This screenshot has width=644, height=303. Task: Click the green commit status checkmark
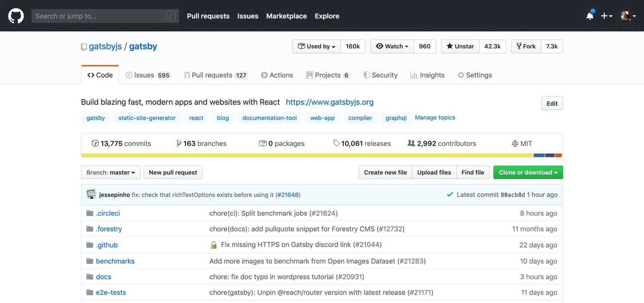coord(450,195)
